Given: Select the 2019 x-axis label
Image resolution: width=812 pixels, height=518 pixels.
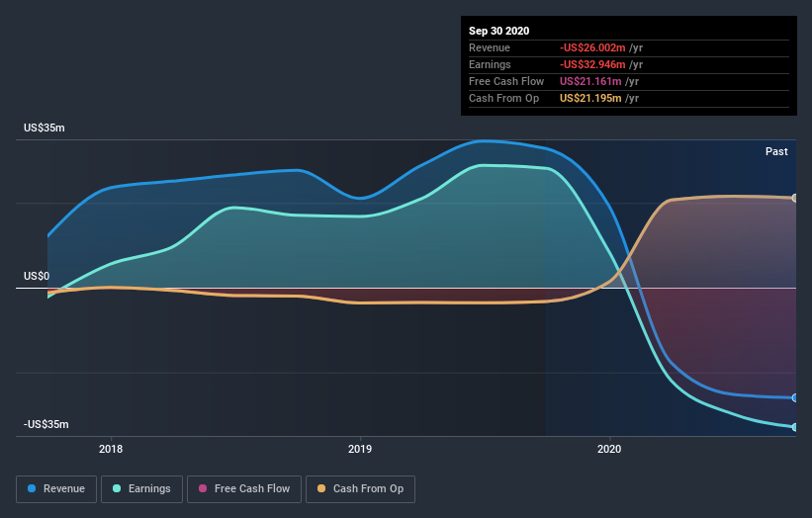Looking at the screenshot, I should [x=360, y=449].
